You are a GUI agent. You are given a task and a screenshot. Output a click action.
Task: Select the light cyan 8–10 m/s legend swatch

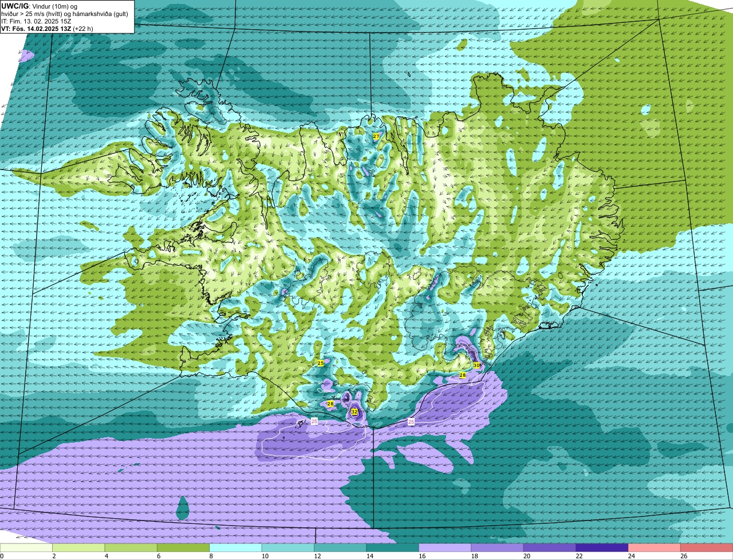(x=236, y=548)
